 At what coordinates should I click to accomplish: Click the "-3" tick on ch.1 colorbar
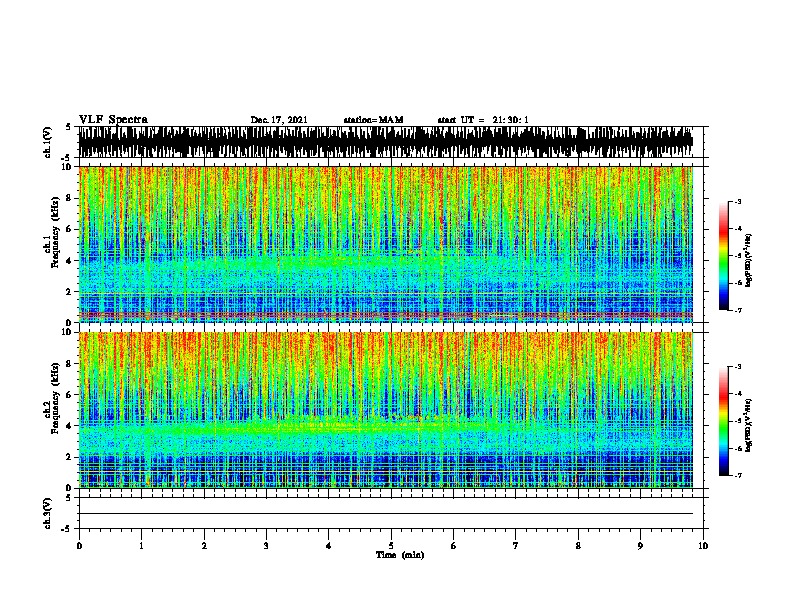point(738,202)
